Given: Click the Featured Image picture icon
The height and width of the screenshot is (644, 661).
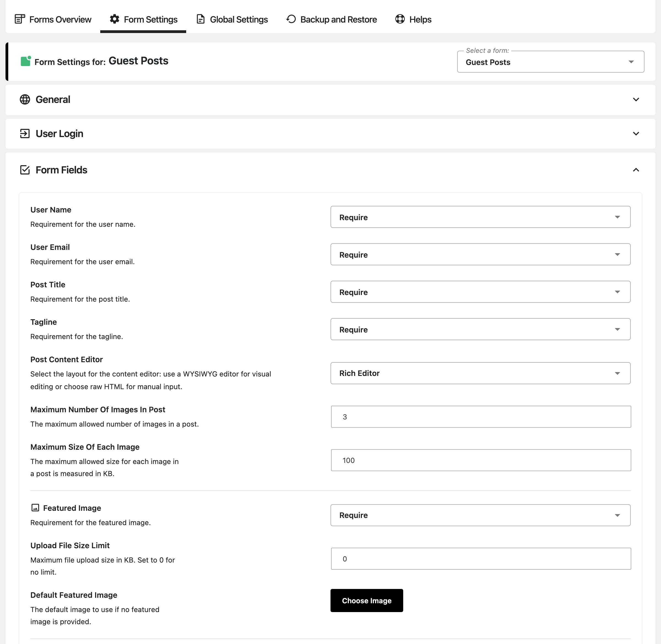Looking at the screenshot, I should (x=35, y=508).
